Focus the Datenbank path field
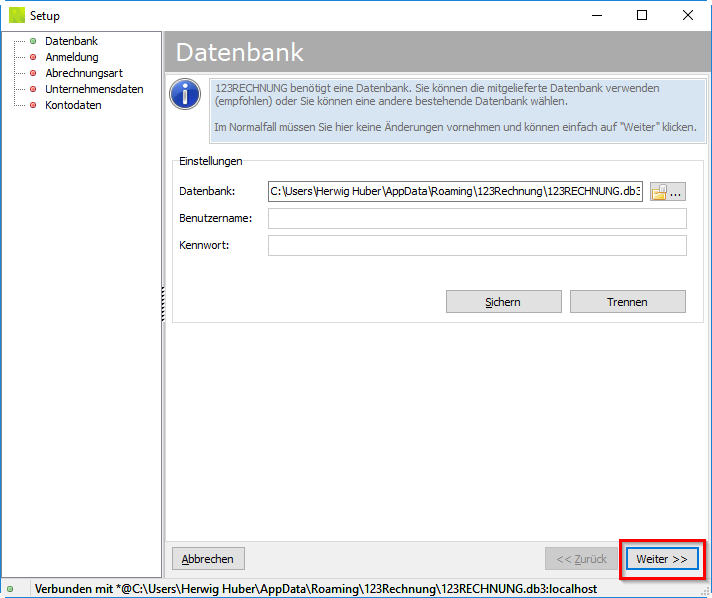The width and height of the screenshot is (712, 598). tap(455, 191)
